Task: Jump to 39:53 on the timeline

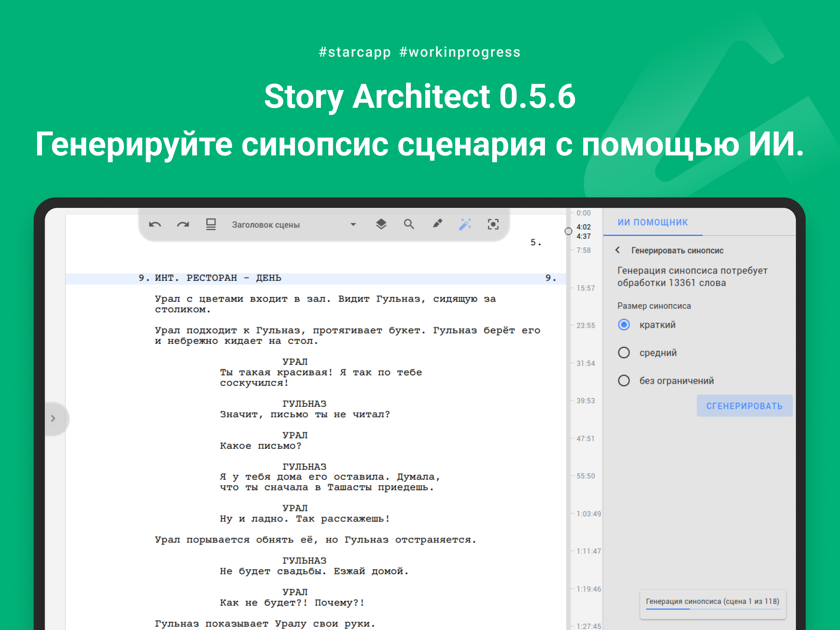Action: coord(586,401)
